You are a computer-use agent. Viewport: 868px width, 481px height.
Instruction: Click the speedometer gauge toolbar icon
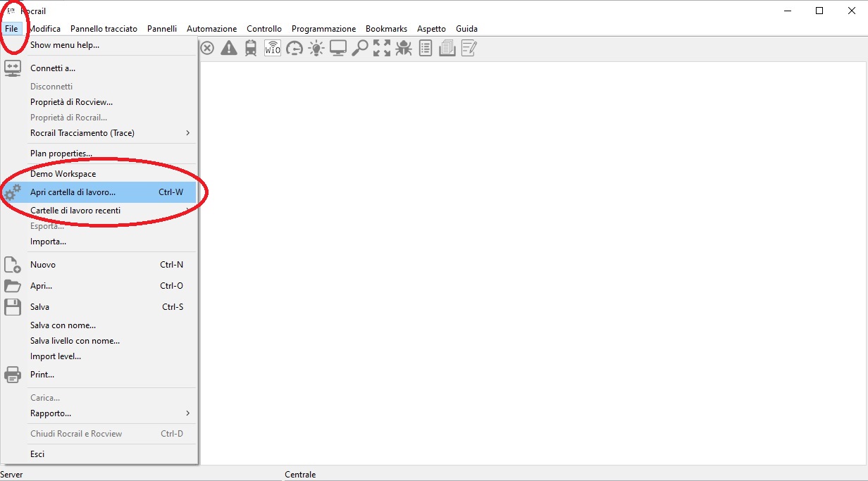[294, 48]
